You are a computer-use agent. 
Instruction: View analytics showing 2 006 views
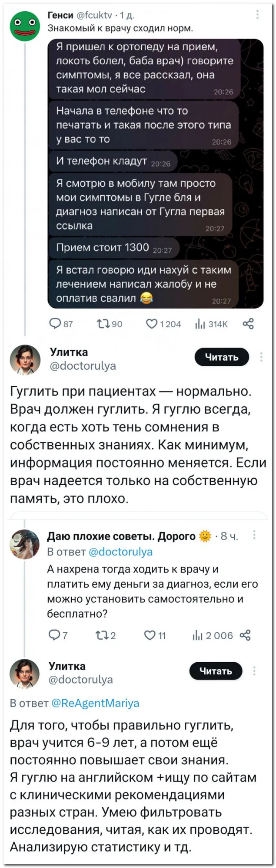pos(198,635)
